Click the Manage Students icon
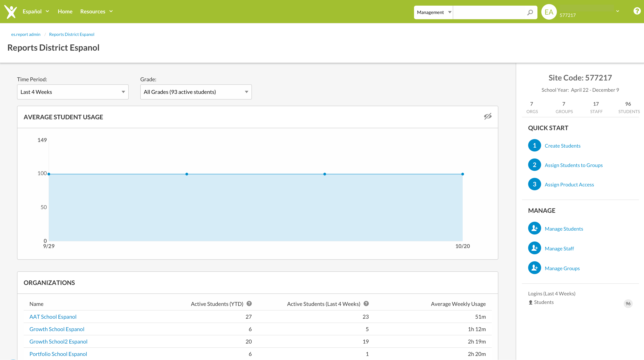This screenshot has width=644, height=360. click(535, 228)
